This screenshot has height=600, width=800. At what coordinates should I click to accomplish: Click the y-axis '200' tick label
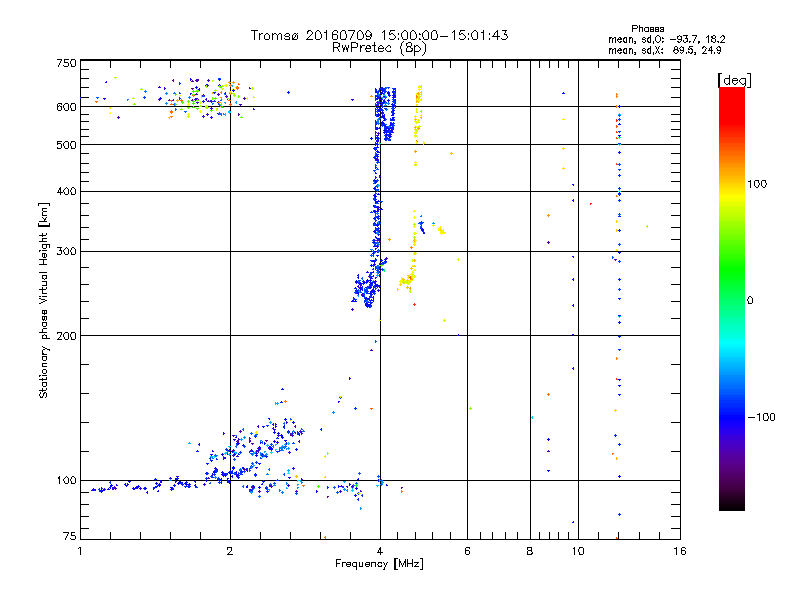tap(66, 336)
